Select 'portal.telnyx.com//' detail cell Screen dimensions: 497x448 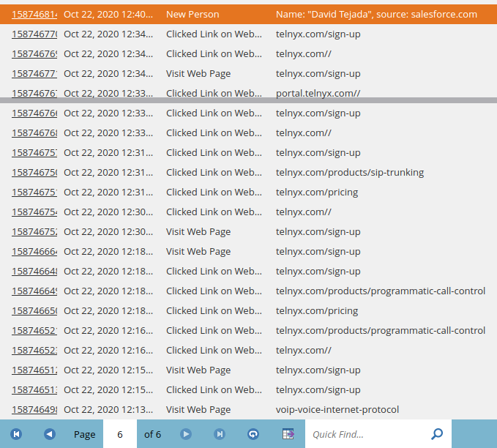[318, 93]
